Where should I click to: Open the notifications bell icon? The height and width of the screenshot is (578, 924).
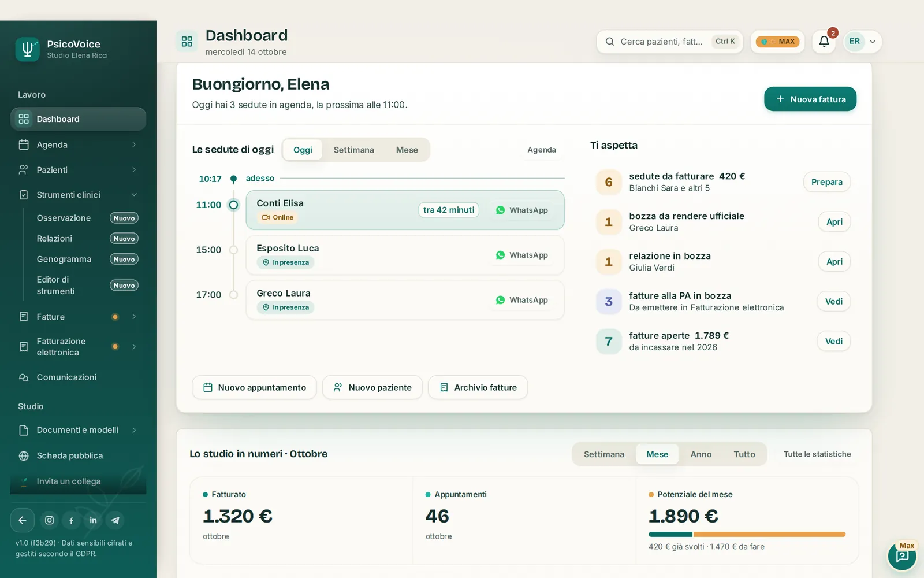click(x=824, y=42)
